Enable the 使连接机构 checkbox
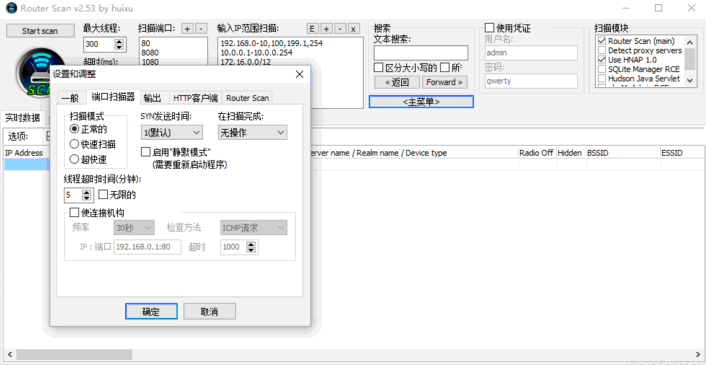 (74, 212)
